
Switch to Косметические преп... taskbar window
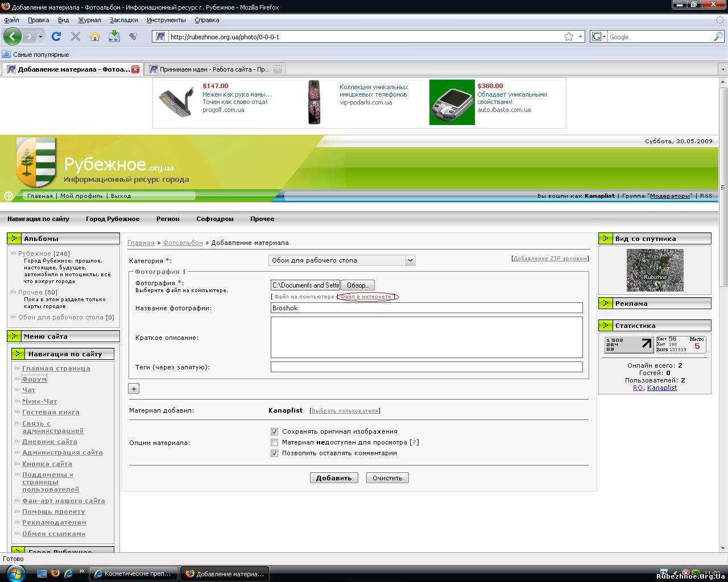click(134, 573)
